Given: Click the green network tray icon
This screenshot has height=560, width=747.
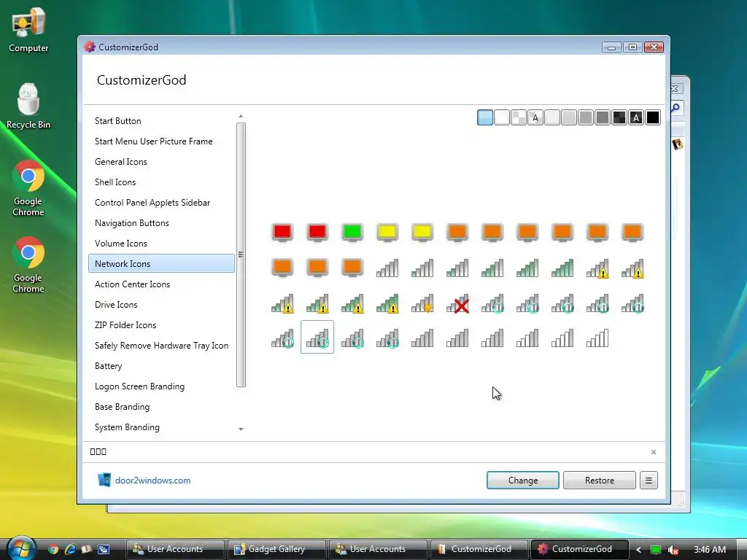Looking at the screenshot, I should click(656, 550).
